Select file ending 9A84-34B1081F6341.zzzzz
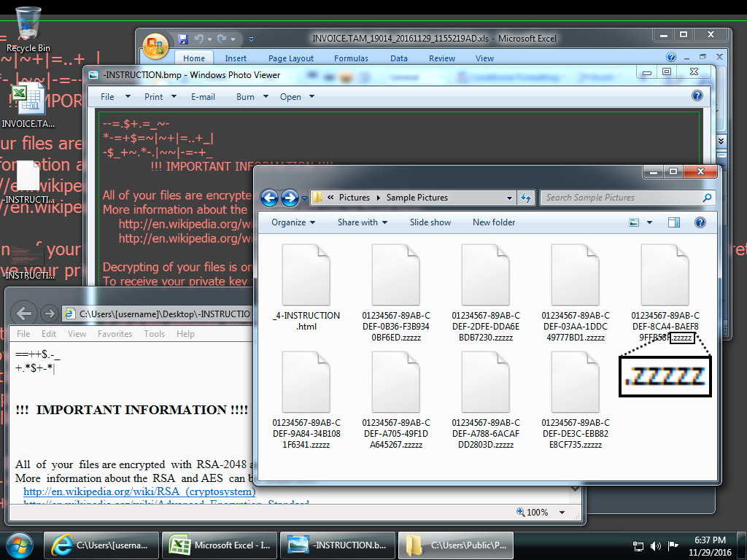Screen dimensions: 747x560 point(306,400)
